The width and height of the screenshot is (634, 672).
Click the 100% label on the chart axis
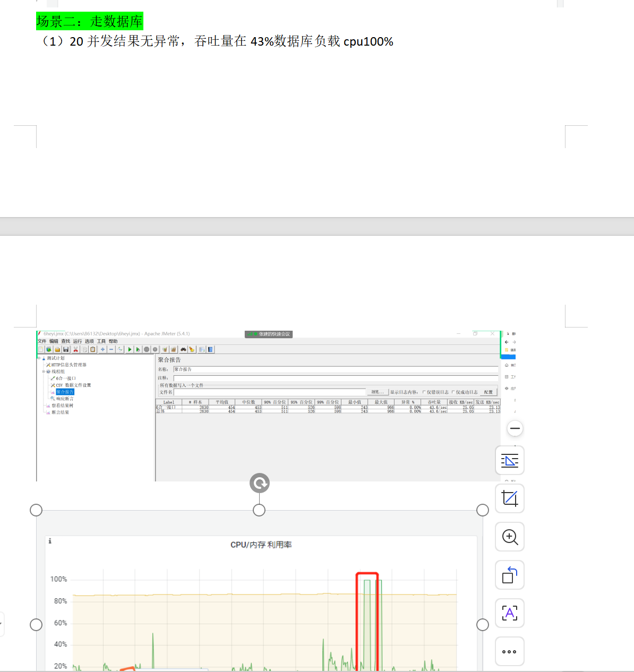pos(58,579)
